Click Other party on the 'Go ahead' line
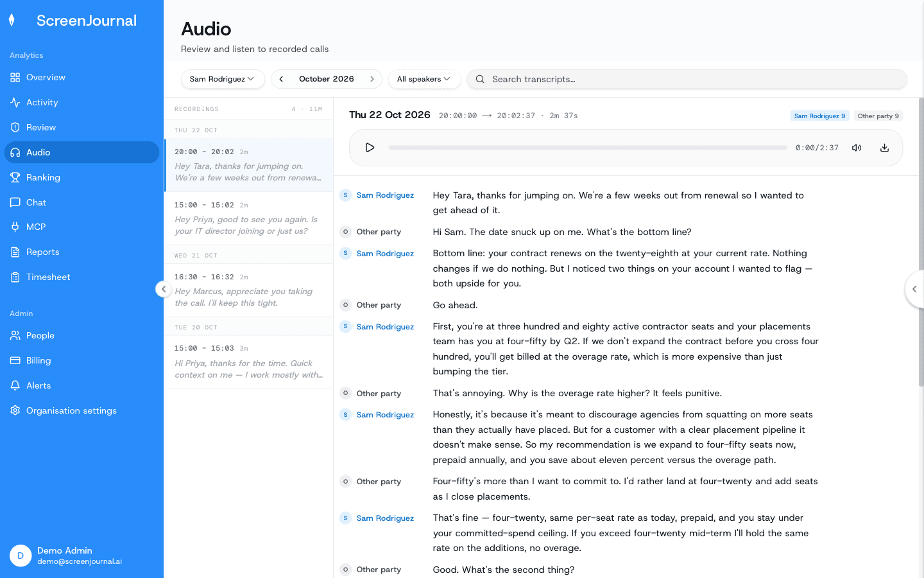 coord(379,305)
